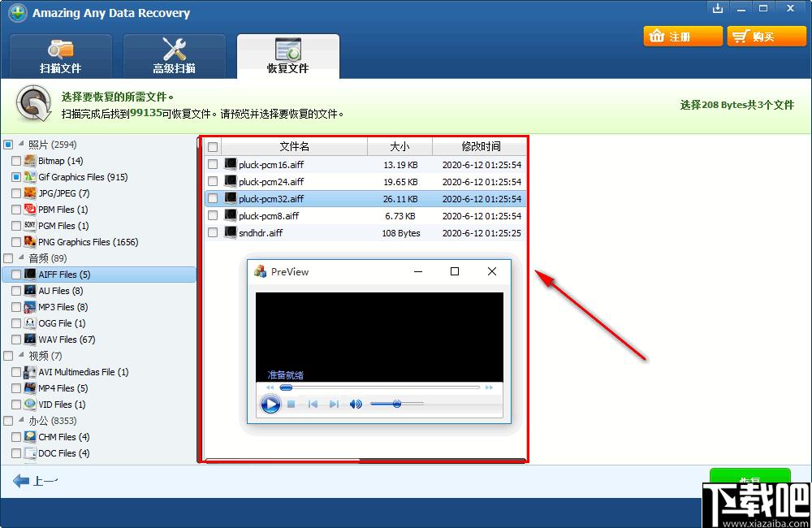Stop playback in the PreView player
This screenshot has width=812, height=528.
click(291, 405)
